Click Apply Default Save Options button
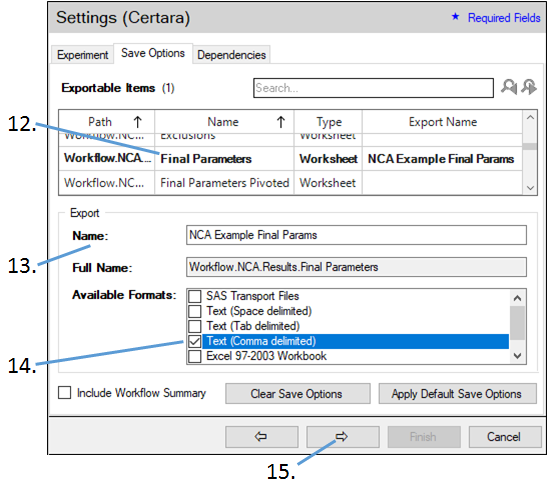This screenshot has width=548, height=488. (457, 394)
